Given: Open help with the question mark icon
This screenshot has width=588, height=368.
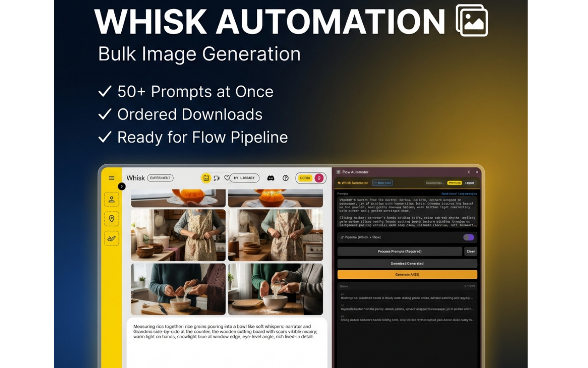Looking at the screenshot, I should tap(285, 178).
